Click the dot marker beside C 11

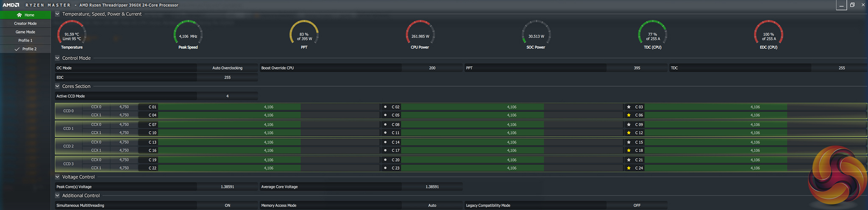[x=385, y=133]
